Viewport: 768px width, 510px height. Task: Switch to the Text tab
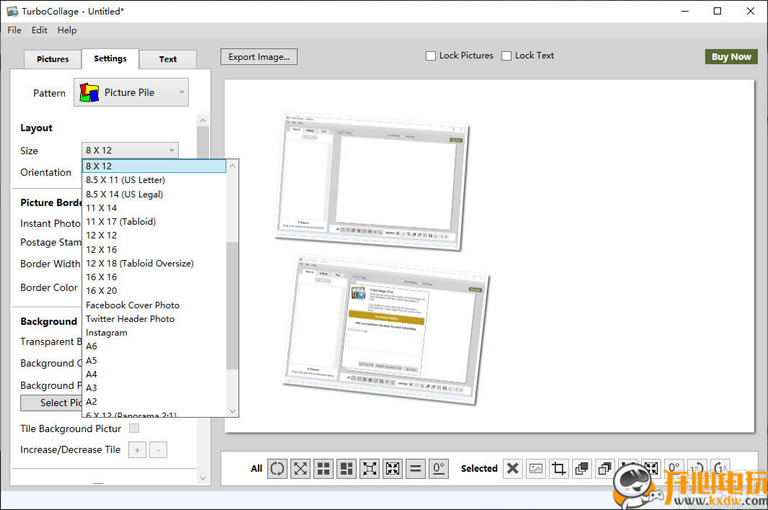167,59
